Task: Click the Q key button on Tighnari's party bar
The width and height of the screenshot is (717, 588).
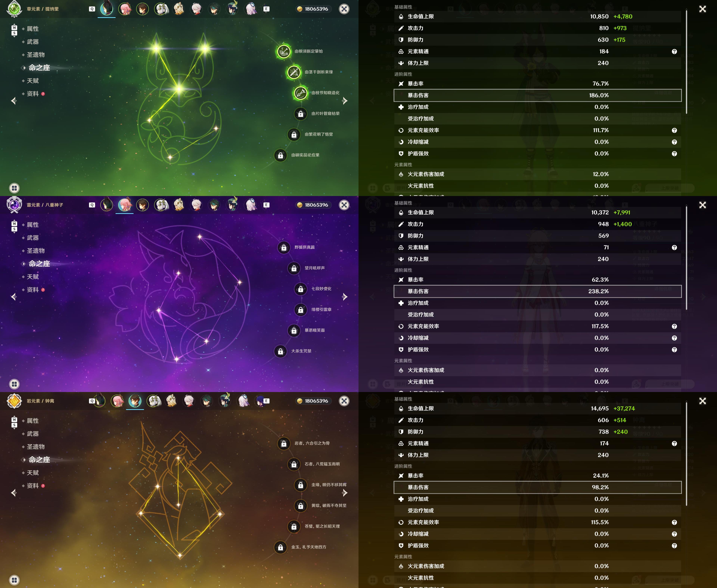Action: (x=92, y=9)
